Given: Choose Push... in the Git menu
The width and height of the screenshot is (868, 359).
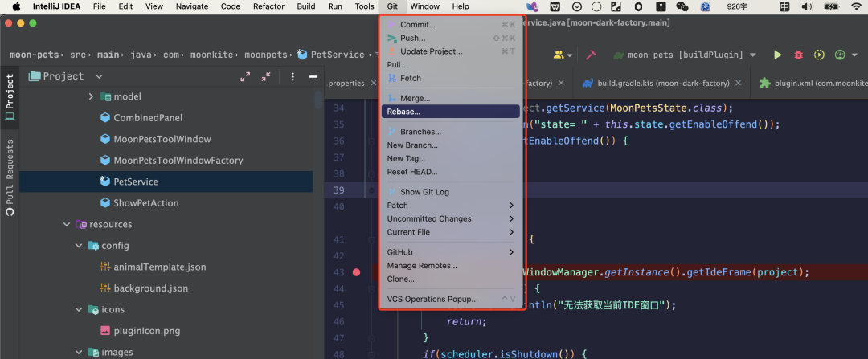Looking at the screenshot, I should pos(451,39).
